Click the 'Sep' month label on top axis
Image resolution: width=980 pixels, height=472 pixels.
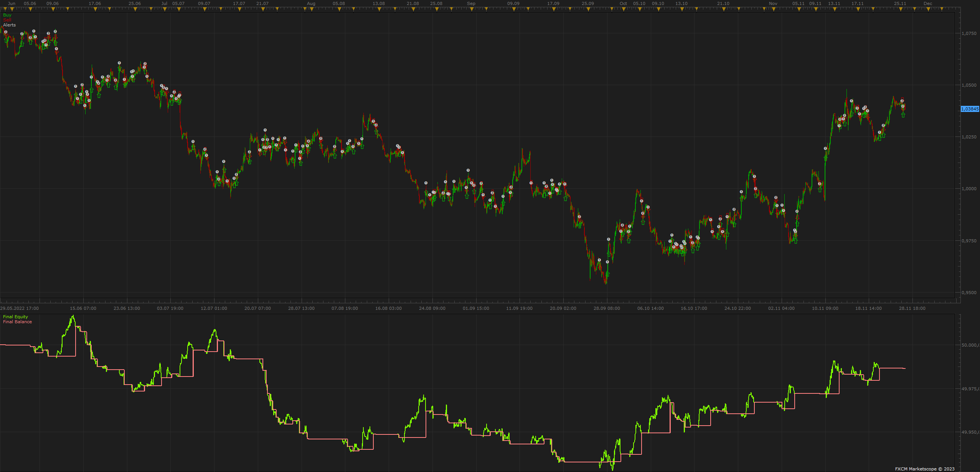click(x=471, y=3)
